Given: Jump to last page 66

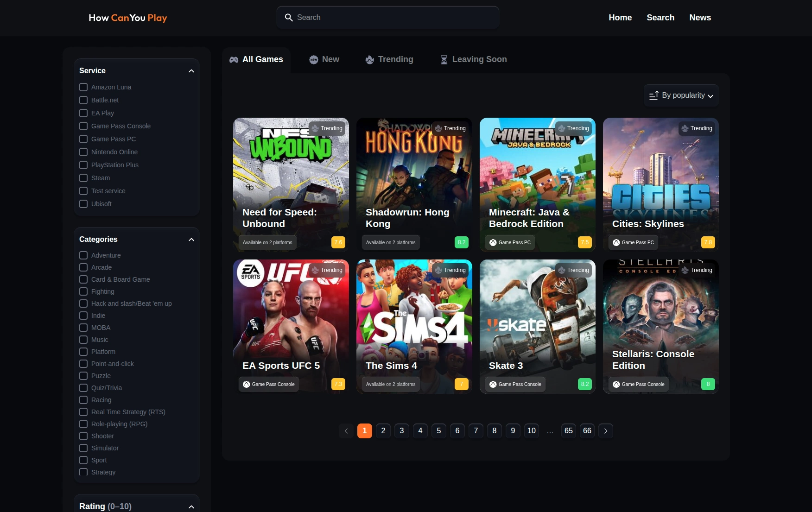Looking at the screenshot, I should click(x=587, y=431).
